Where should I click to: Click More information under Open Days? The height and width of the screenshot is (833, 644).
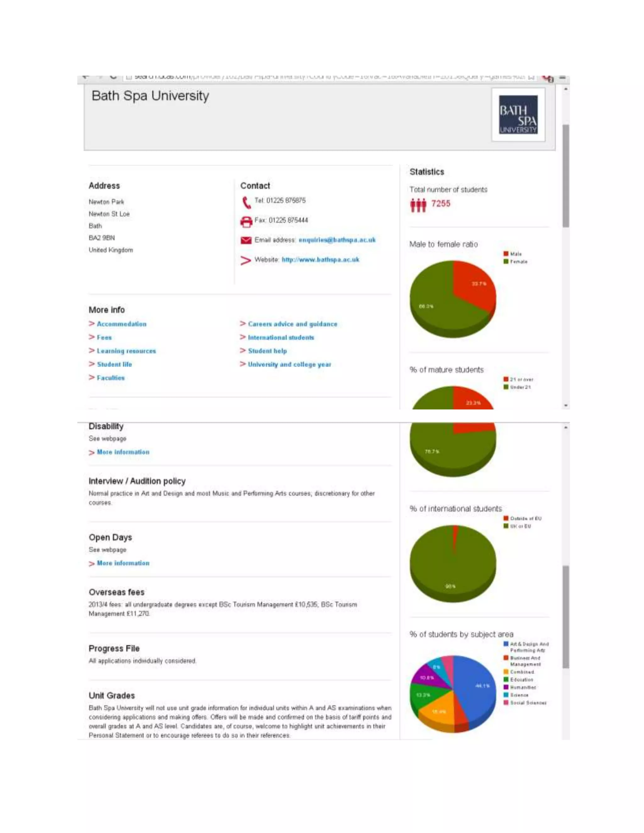(123, 563)
